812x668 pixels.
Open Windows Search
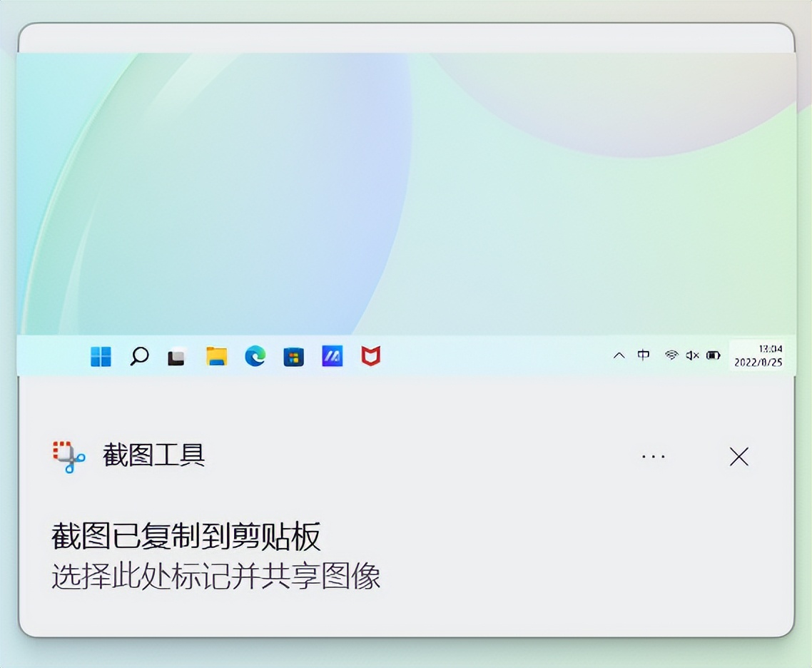coord(140,355)
